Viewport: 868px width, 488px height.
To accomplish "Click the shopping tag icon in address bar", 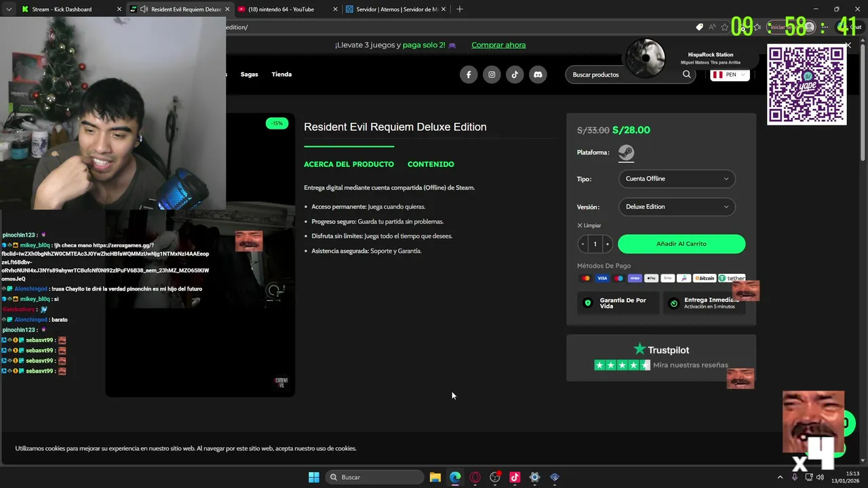I will point(699,27).
